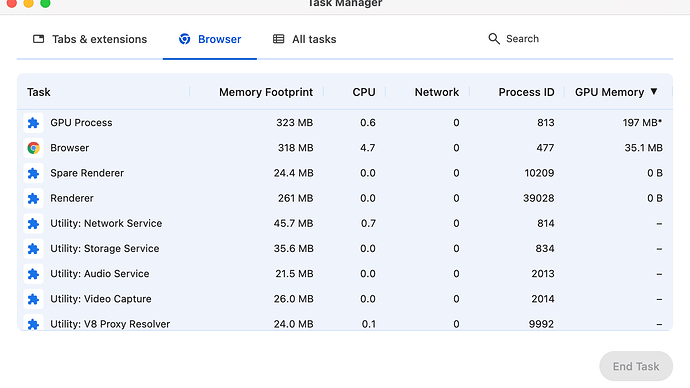Viewport: 690px width, 388px height.
Task: Click the End Task button
Action: [x=636, y=366]
